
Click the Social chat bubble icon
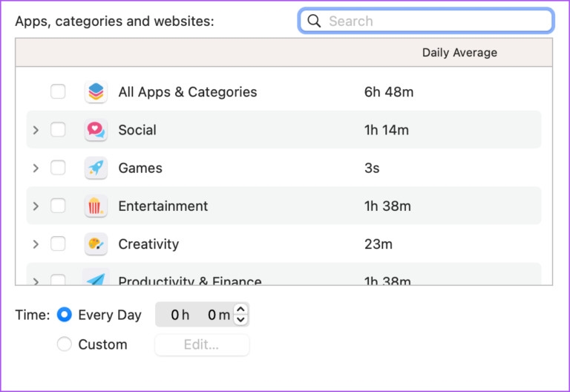[x=96, y=130]
